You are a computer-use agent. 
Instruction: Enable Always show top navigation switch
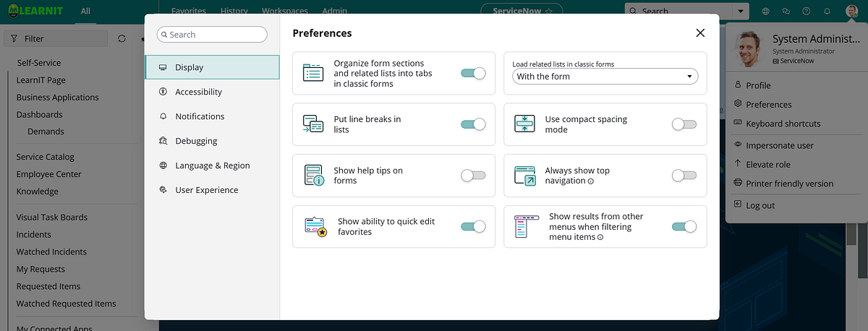684,176
